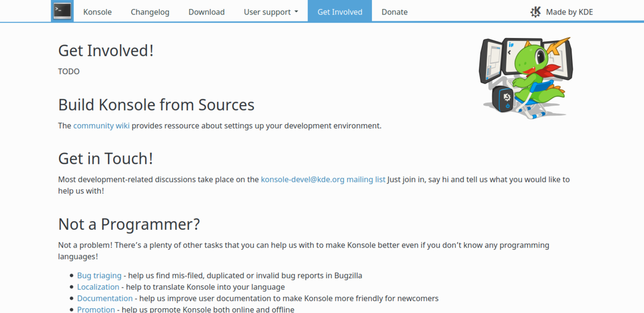Click the KDE gear logo
Viewport: 644px width, 313px height.
[x=535, y=12]
